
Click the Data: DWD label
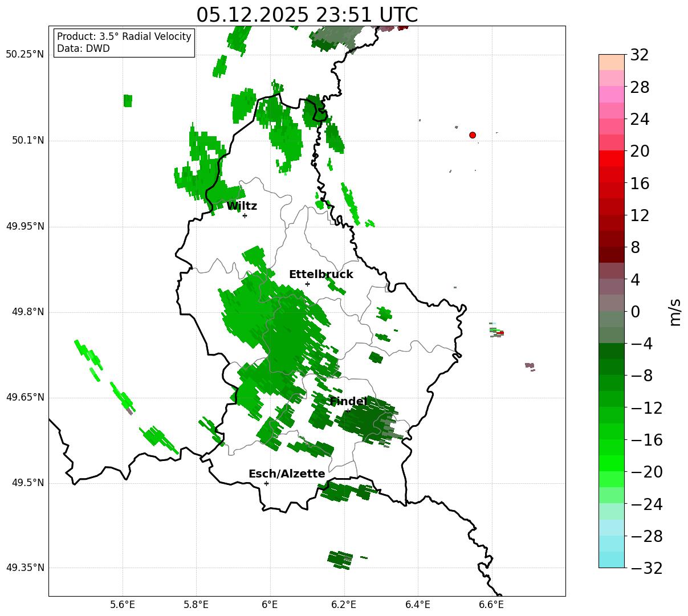83,48
